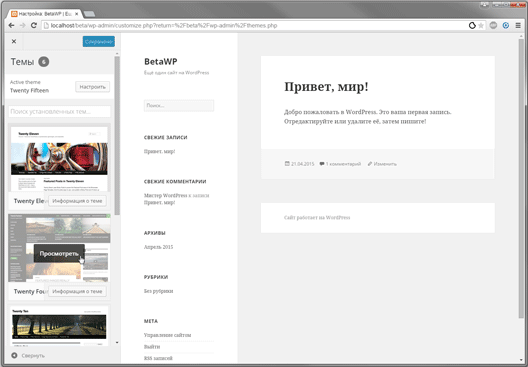Open the RSS записей link
This screenshot has height=367, width=528.
158,358
